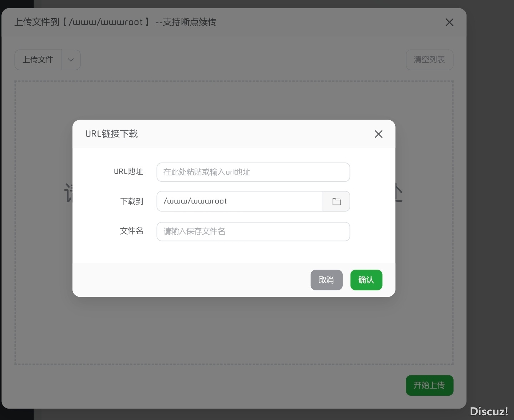The height and width of the screenshot is (420, 514).
Task: Click the 下载到 field label
Action: tap(132, 201)
